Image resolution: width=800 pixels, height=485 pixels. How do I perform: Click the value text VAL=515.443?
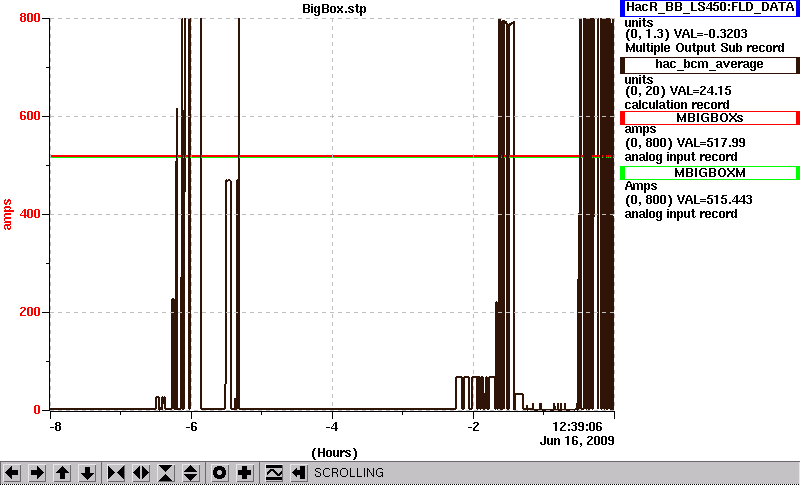point(713,200)
